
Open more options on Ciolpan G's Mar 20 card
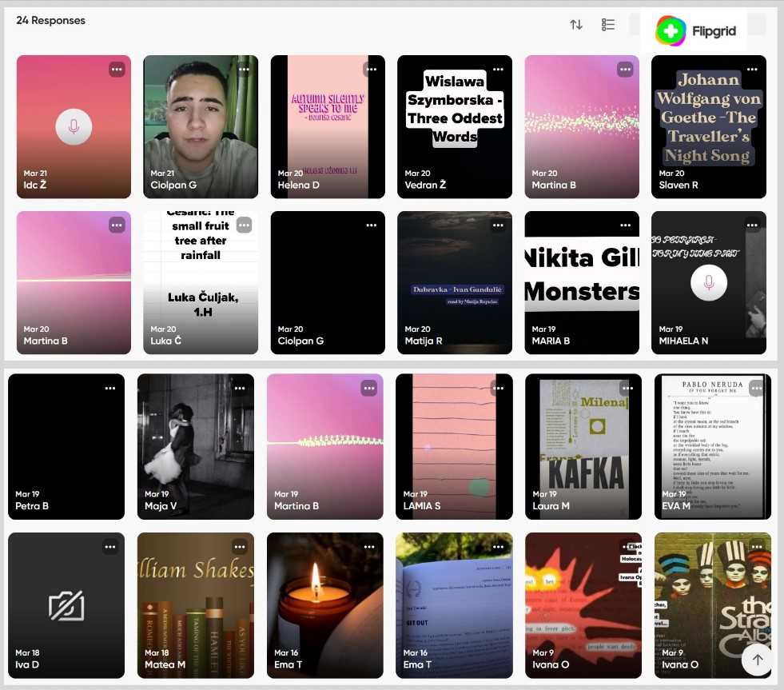point(371,225)
